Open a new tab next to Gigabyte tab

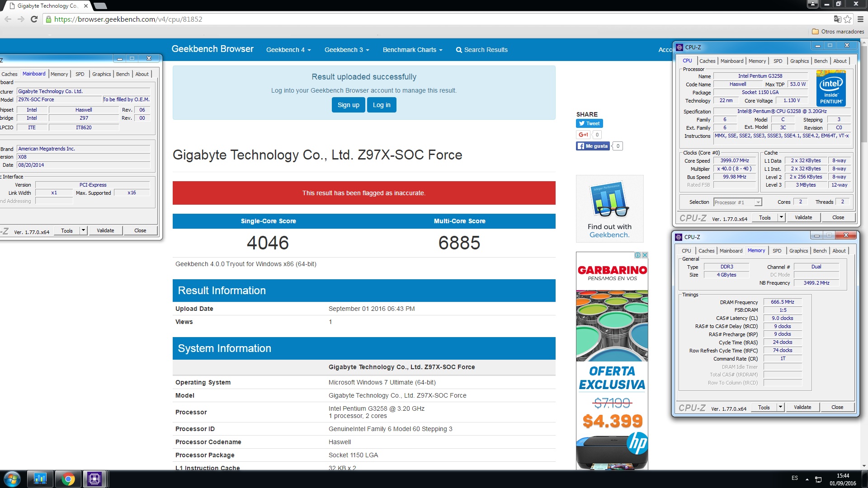tap(100, 6)
